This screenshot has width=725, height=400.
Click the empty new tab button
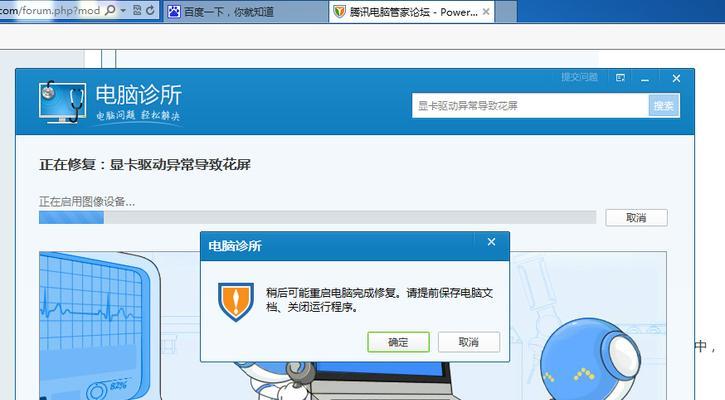pos(505,12)
